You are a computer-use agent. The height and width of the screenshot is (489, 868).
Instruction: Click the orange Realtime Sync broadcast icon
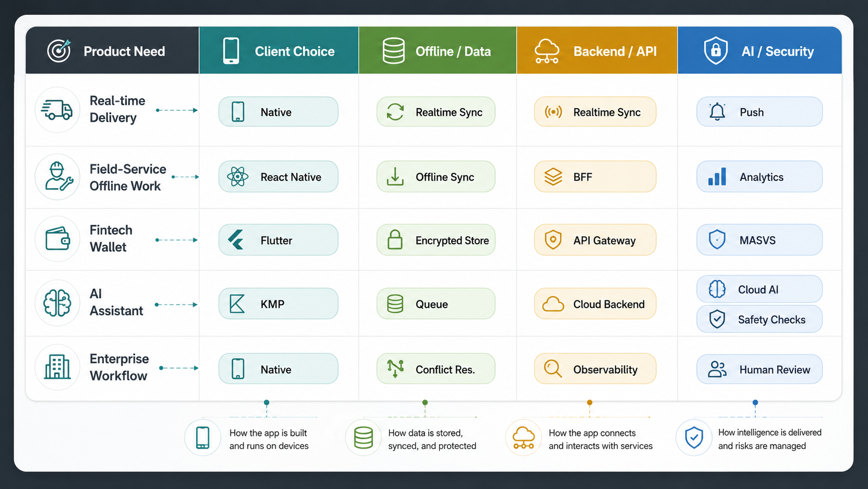tap(553, 112)
